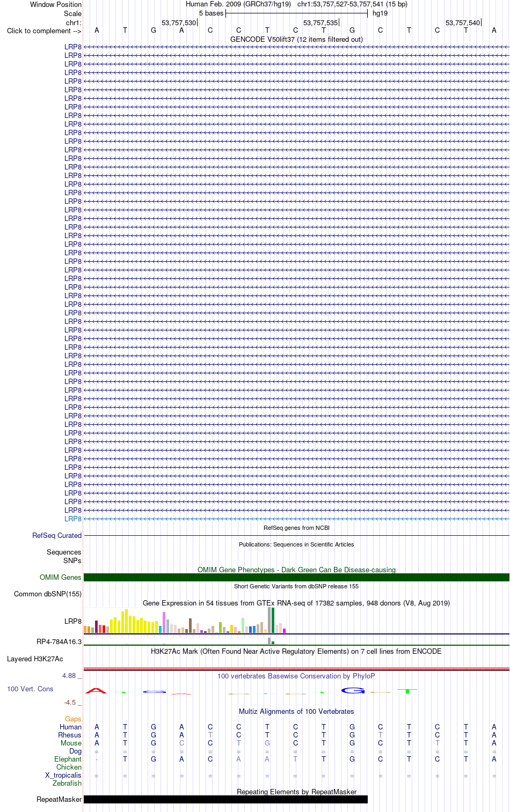This screenshot has height=812, width=510.
Task: Click the H3K27Ac Mark track title
Action: (x=296, y=651)
